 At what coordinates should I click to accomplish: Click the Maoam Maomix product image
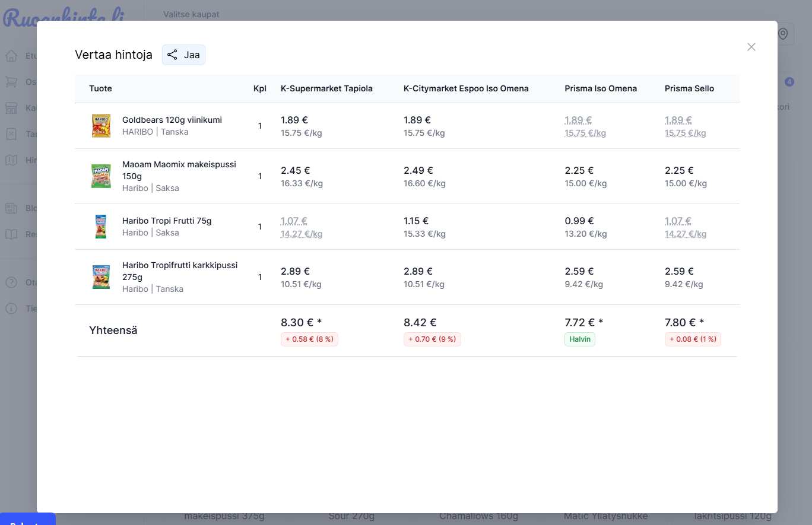pyautogui.click(x=101, y=176)
